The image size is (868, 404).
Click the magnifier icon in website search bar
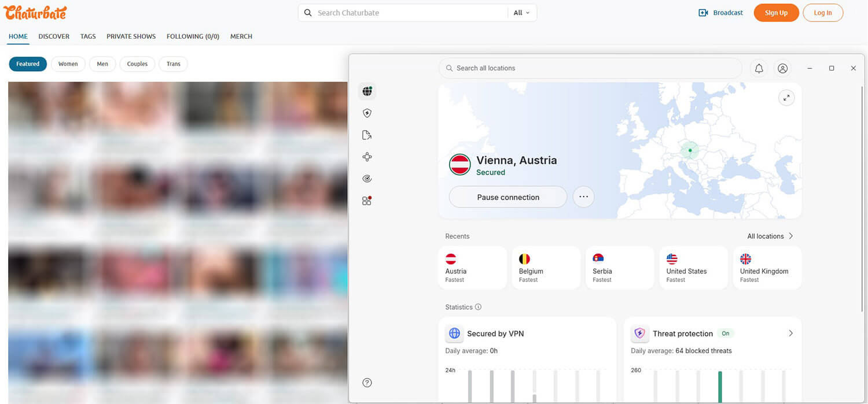[308, 13]
